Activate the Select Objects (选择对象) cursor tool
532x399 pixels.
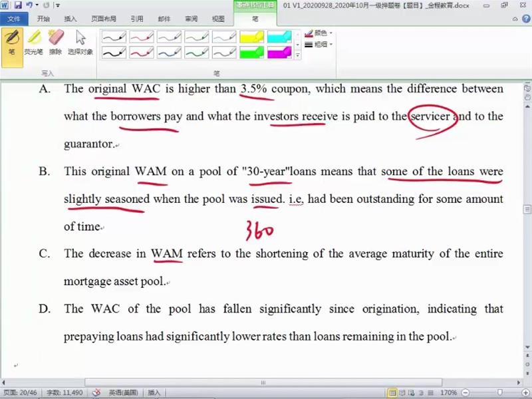click(x=80, y=42)
